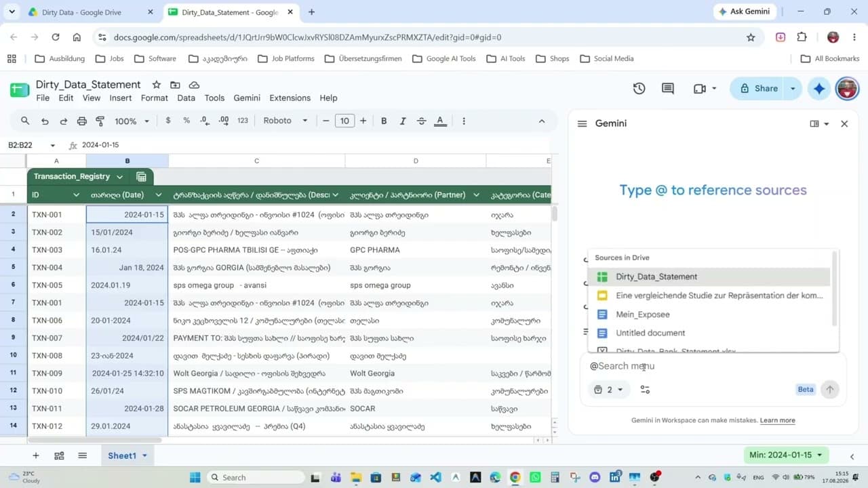Move the document to a folder
This screenshot has height=488, width=868.
pos(175,85)
